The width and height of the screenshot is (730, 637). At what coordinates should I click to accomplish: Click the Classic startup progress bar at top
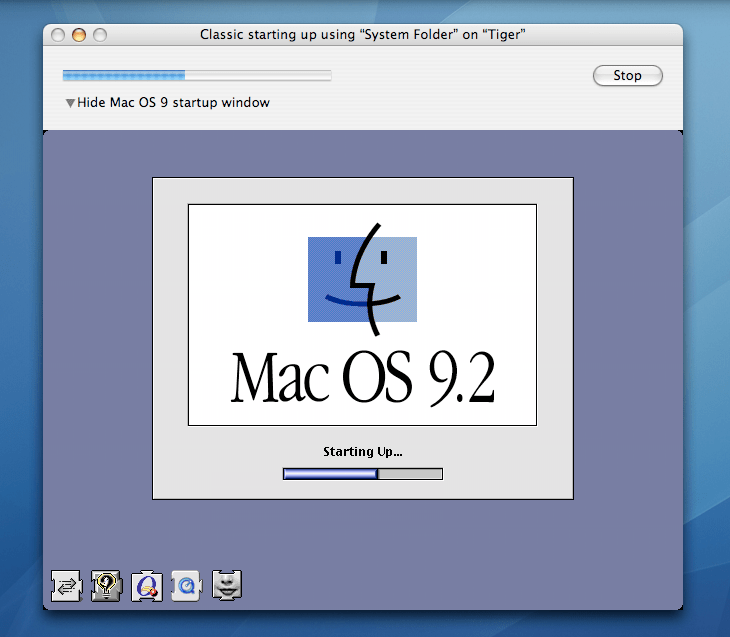[x=197, y=75]
